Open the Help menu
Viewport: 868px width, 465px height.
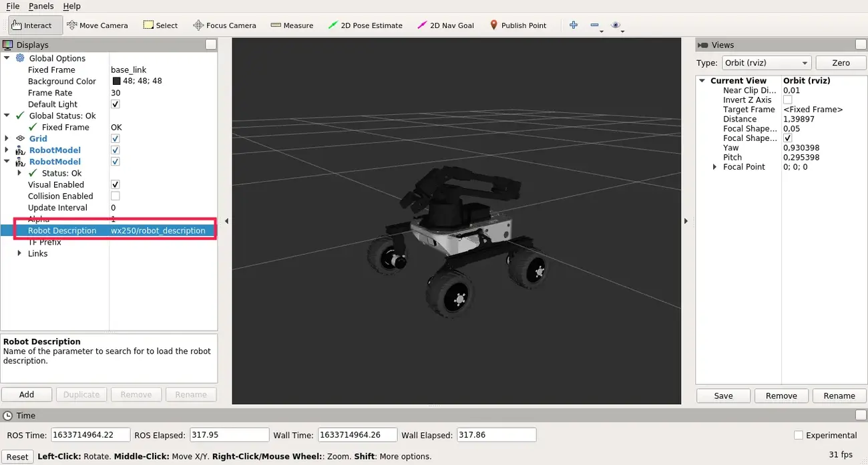tap(71, 6)
